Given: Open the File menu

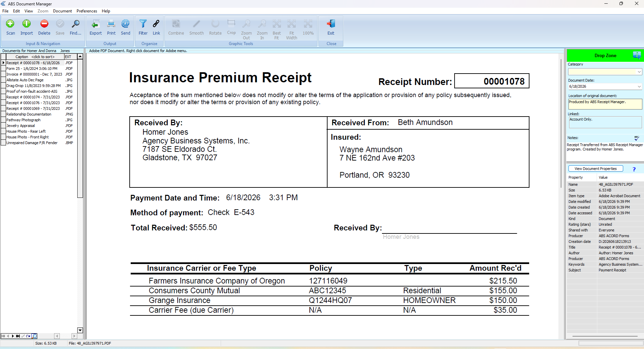Looking at the screenshot, I should coord(5,11).
